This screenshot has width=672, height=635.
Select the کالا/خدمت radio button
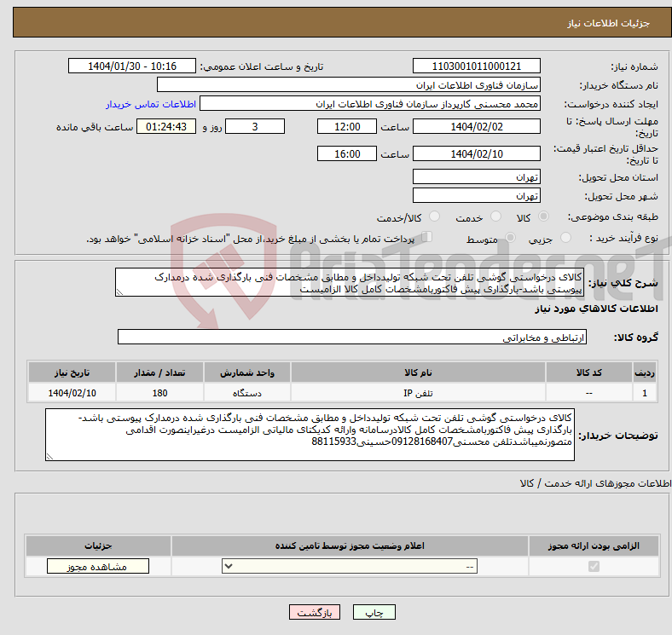pos(434,216)
